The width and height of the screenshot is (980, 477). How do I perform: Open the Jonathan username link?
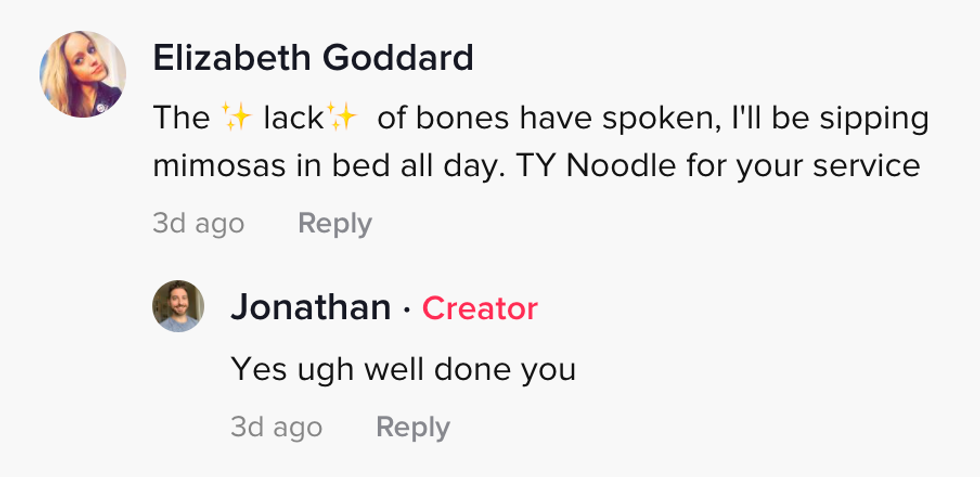(x=310, y=308)
